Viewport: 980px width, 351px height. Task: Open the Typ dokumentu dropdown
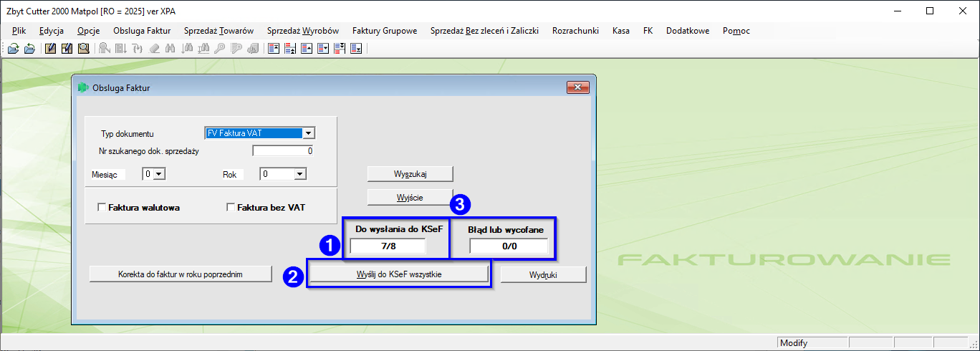point(308,133)
